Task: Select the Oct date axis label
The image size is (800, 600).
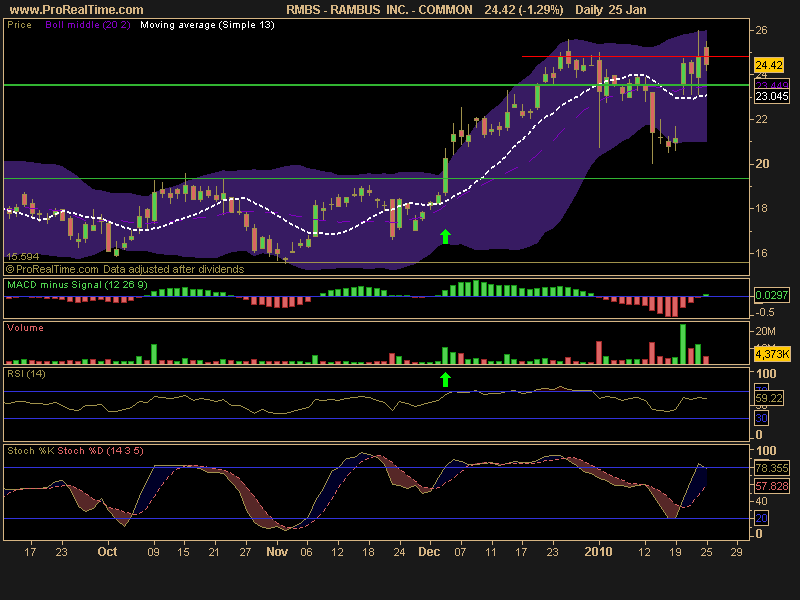Action: tap(107, 552)
